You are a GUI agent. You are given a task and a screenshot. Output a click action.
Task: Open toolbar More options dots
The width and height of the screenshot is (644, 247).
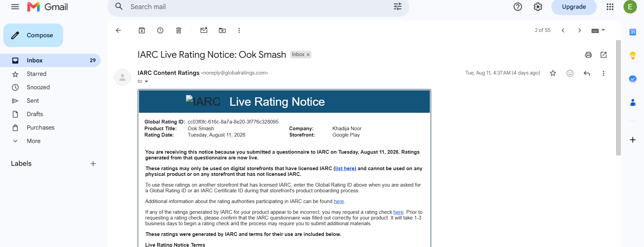pos(239,31)
